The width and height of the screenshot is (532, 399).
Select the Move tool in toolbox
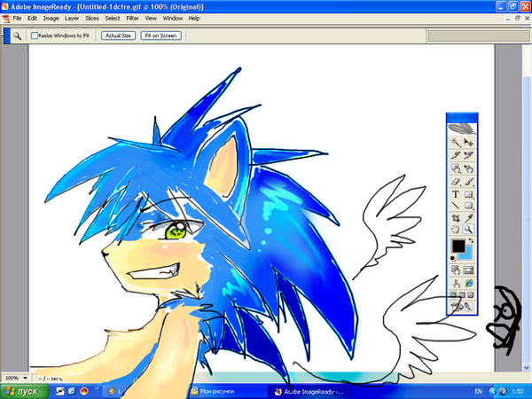[x=468, y=142]
